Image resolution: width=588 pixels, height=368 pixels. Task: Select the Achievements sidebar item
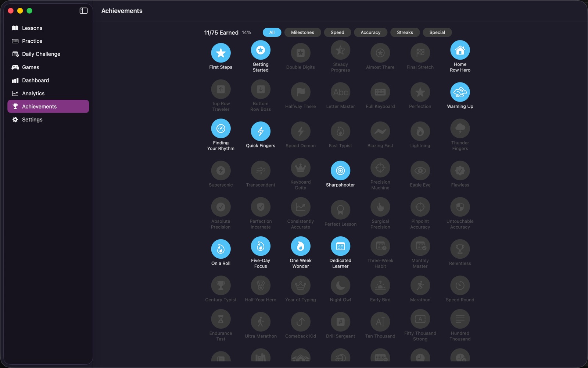(x=48, y=106)
